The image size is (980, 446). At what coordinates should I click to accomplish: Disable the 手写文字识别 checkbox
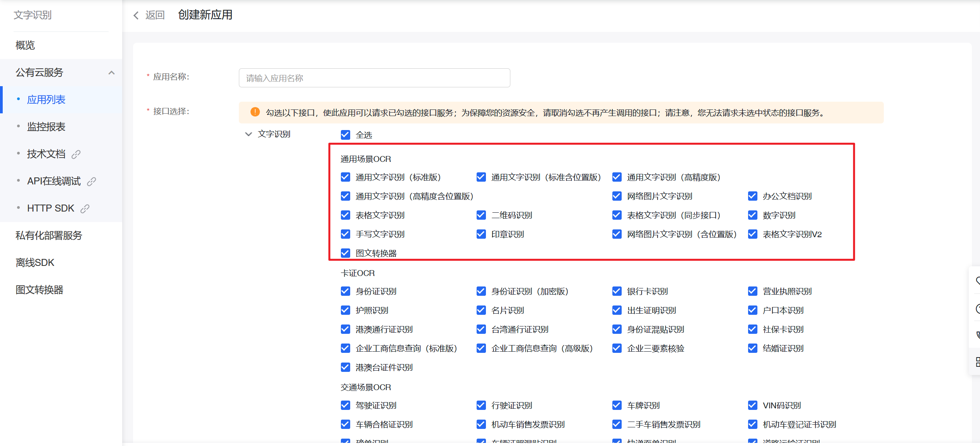pos(346,234)
